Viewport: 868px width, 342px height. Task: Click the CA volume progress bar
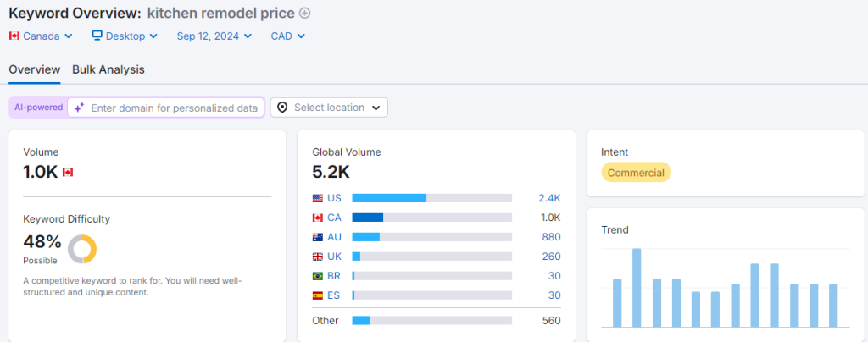point(431,218)
